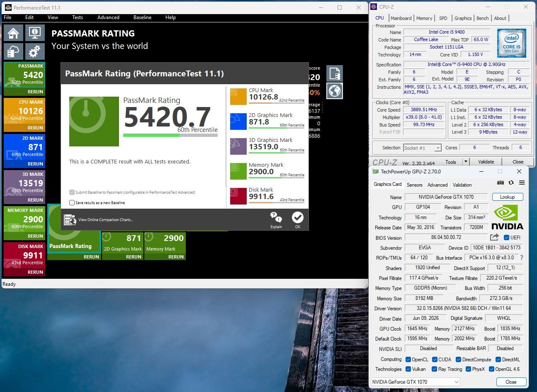
Task: Switch to the Bench tab in CPU-Z
Action: click(x=482, y=18)
